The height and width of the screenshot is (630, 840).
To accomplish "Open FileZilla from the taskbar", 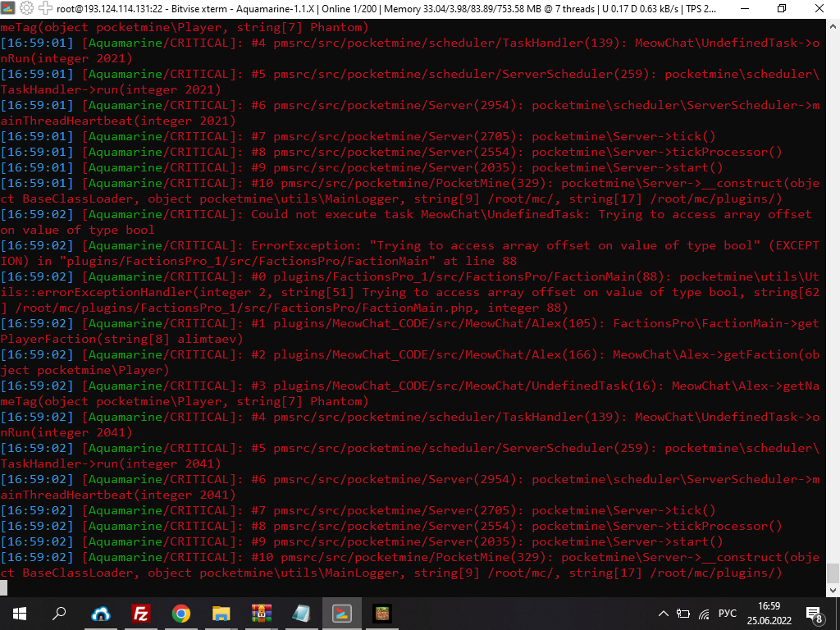I will pyautogui.click(x=141, y=613).
